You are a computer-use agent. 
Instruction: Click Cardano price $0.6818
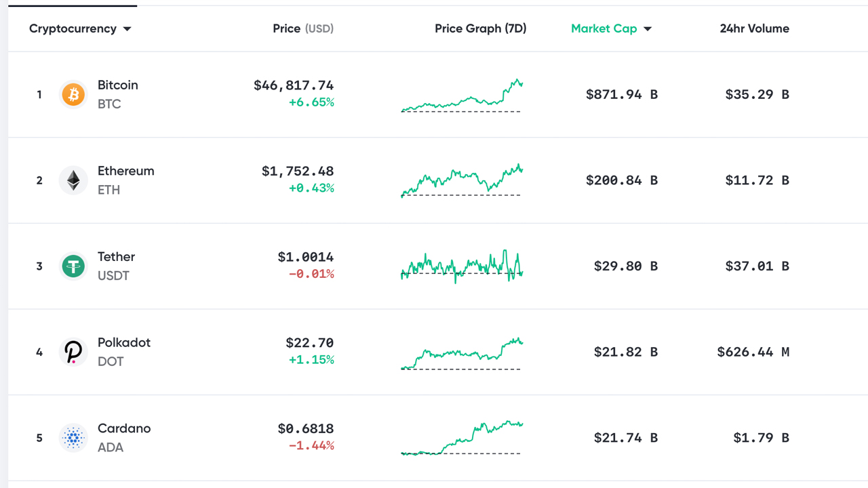(306, 429)
